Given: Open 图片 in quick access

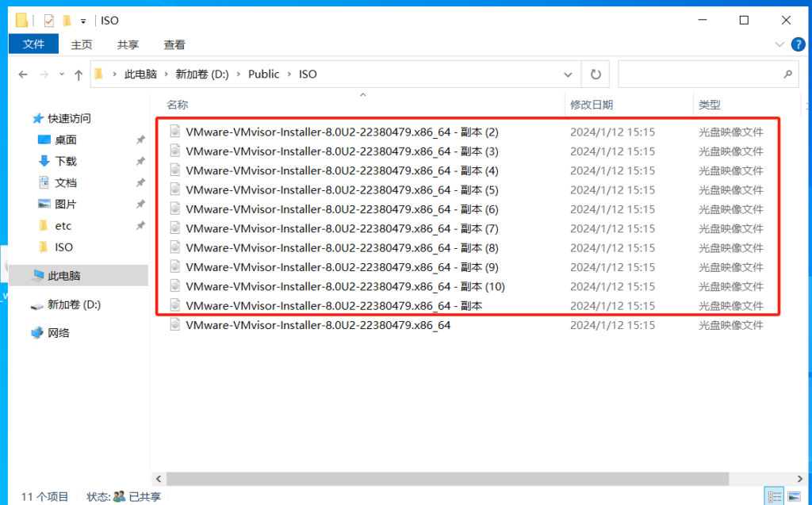Looking at the screenshot, I should (x=66, y=205).
